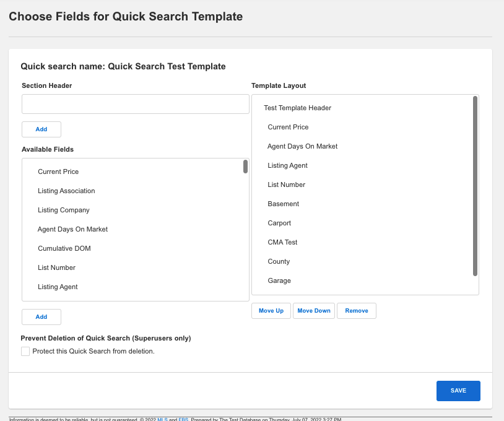
Task: Select List Number in Available Fields
Action: [x=56, y=267]
